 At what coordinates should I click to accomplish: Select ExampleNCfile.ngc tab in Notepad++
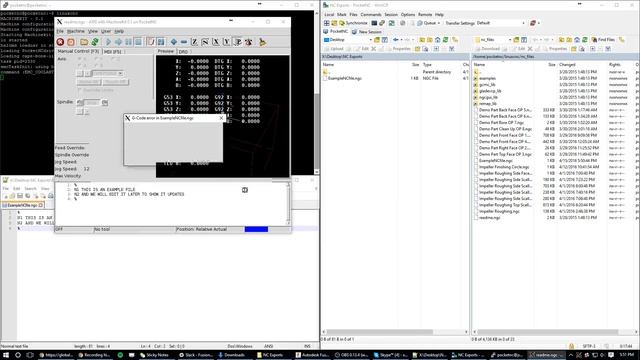tap(22, 205)
